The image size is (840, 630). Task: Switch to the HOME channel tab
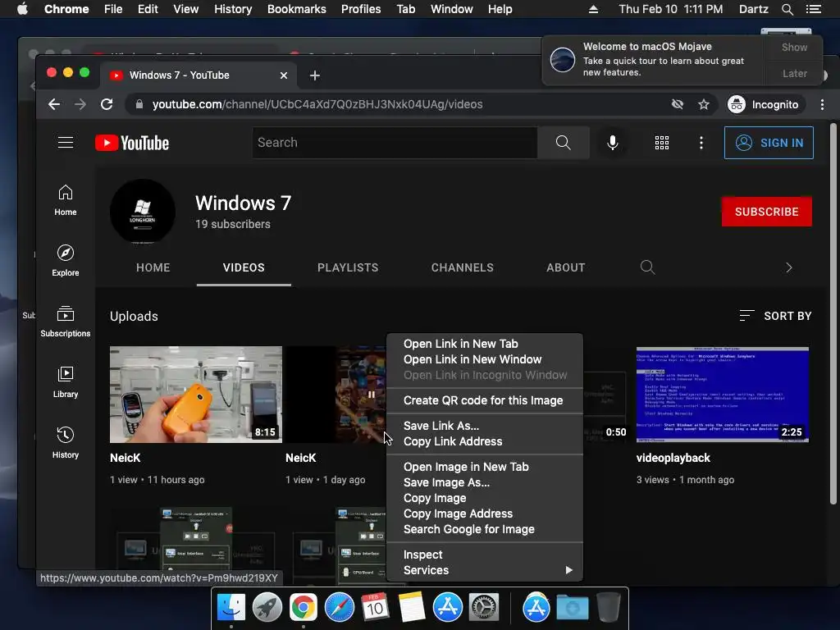(153, 267)
